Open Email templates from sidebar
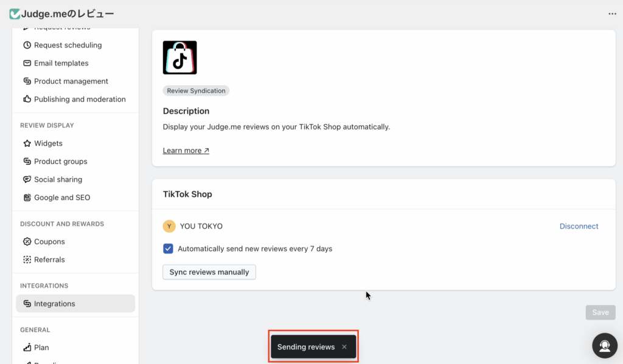 click(61, 63)
